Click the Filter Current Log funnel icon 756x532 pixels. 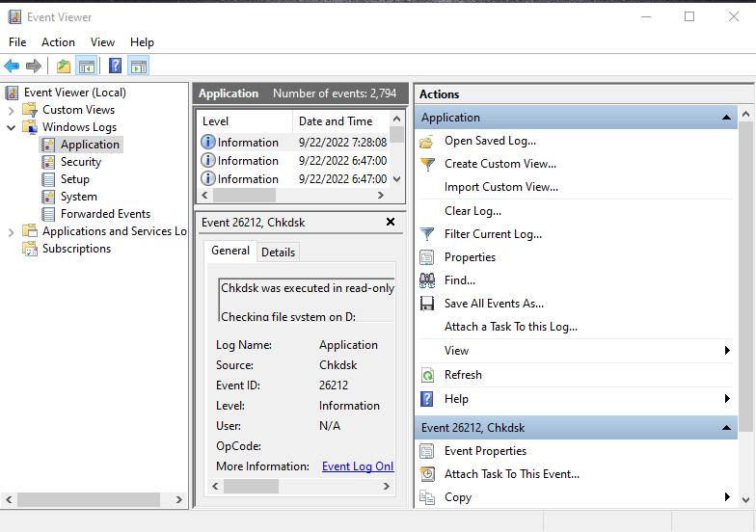coord(427,234)
